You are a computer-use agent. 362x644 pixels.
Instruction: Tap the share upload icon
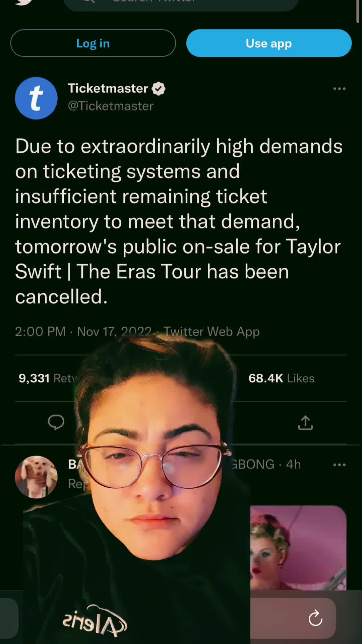click(x=305, y=423)
